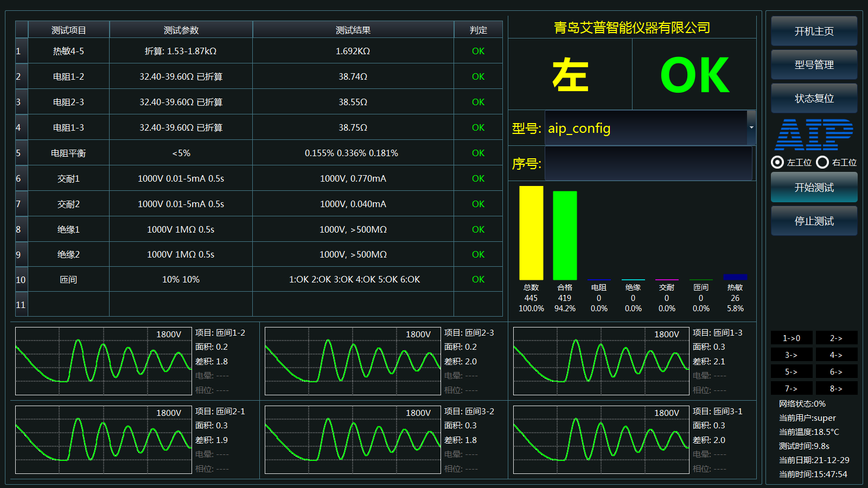Click 停止测试 to stop testing

point(813,221)
